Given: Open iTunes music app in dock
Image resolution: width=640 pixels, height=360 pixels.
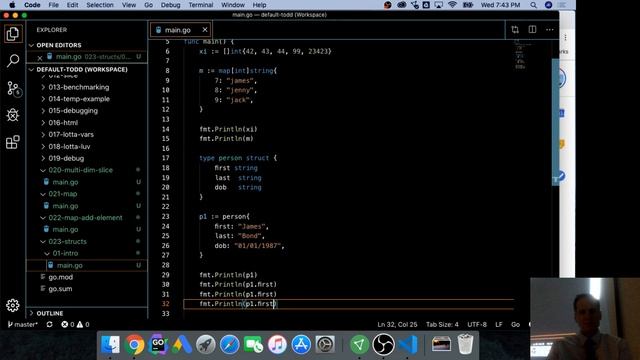Looking at the screenshot, I should click(x=277, y=344).
